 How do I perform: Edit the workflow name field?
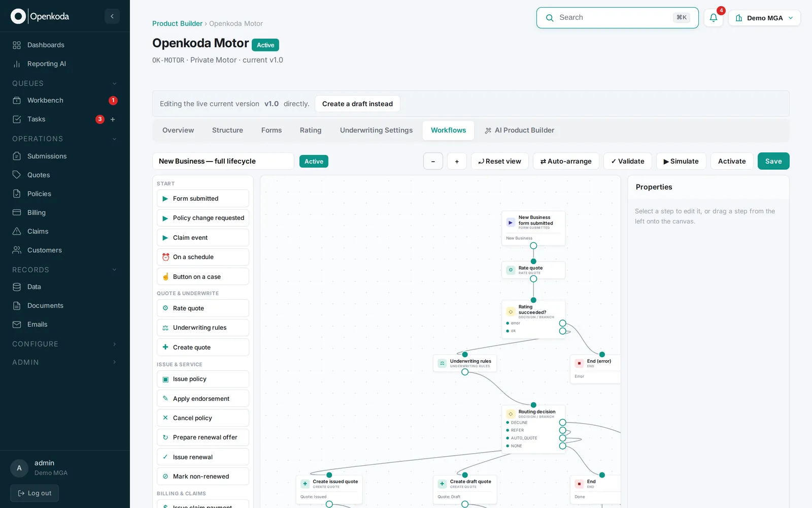pyautogui.click(x=223, y=162)
